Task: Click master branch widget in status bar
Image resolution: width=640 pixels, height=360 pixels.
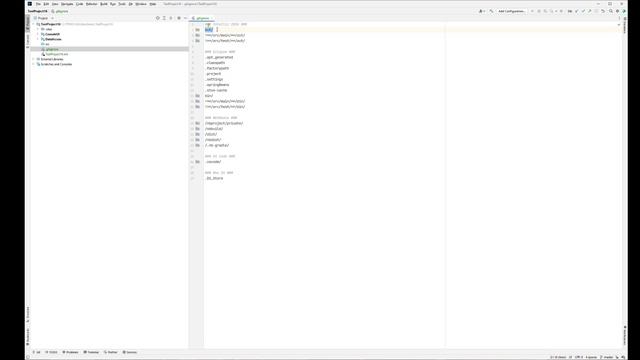Action: (x=607, y=357)
